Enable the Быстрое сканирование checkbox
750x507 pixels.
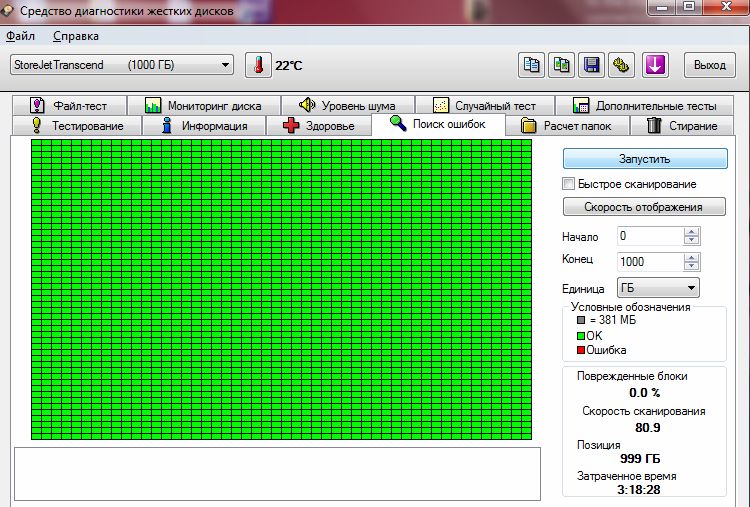(569, 184)
